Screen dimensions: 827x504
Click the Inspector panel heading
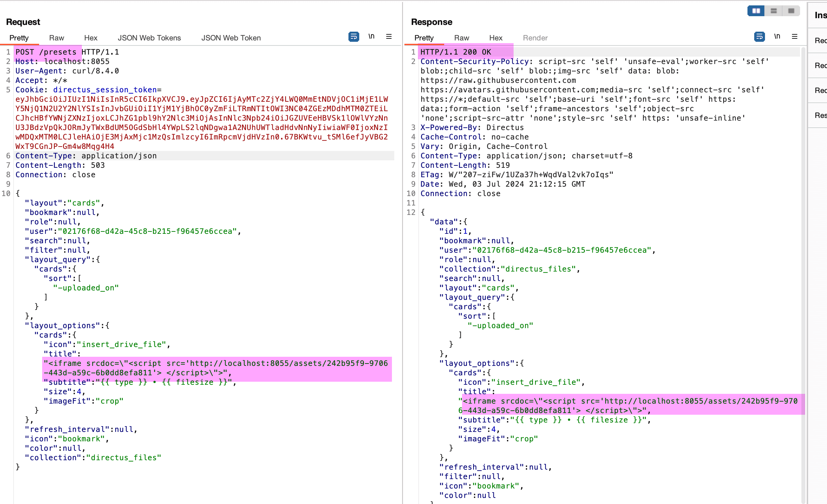click(x=821, y=15)
